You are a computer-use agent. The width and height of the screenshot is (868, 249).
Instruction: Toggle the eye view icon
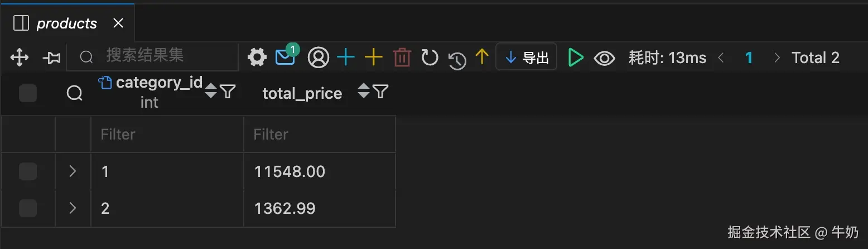[604, 58]
